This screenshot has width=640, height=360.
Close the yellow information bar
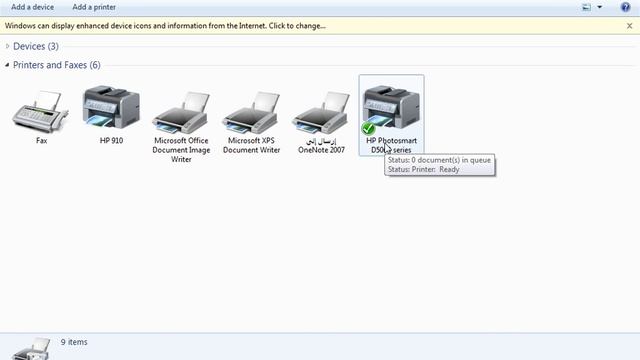point(629,26)
